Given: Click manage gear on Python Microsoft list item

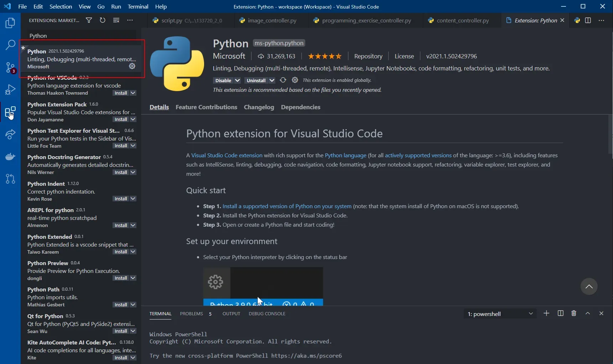Looking at the screenshot, I should pyautogui.click(x=132, y=66).
